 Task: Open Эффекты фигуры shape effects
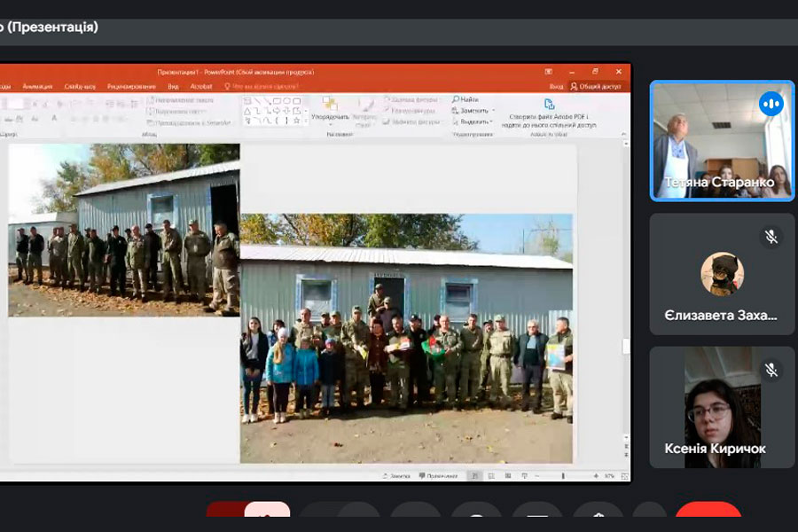tap(411, 121)
